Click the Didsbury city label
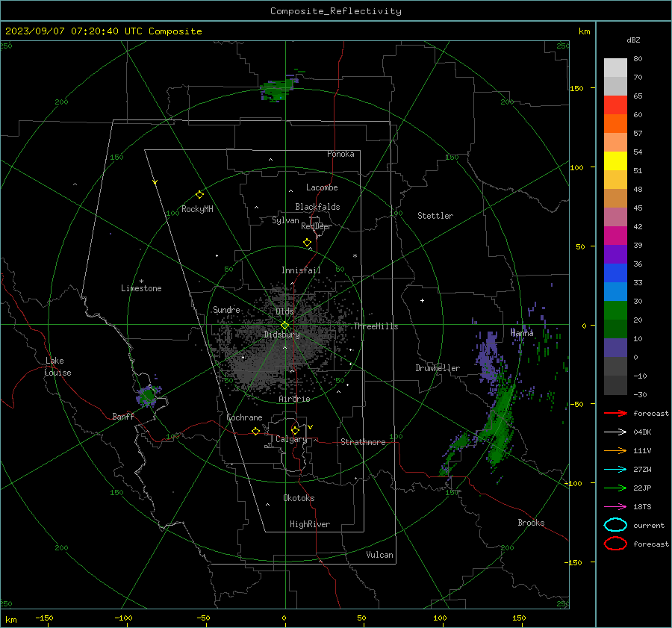 pos(282,335)
